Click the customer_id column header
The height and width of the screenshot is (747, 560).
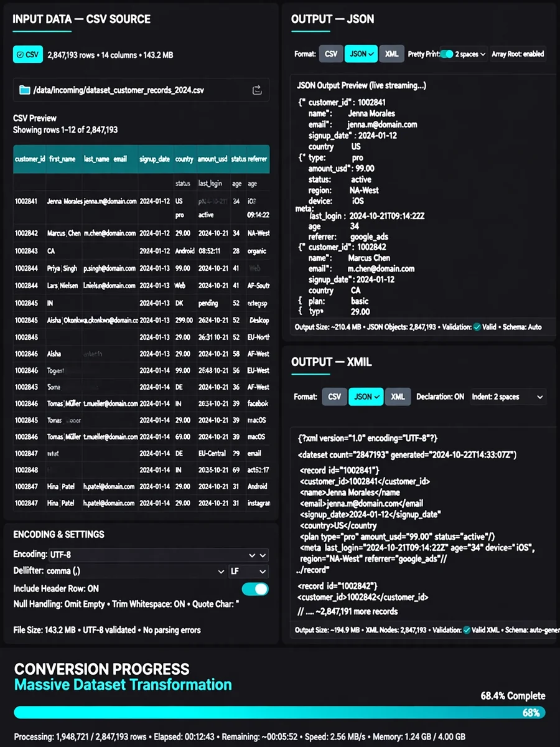[x=29, y=159]
